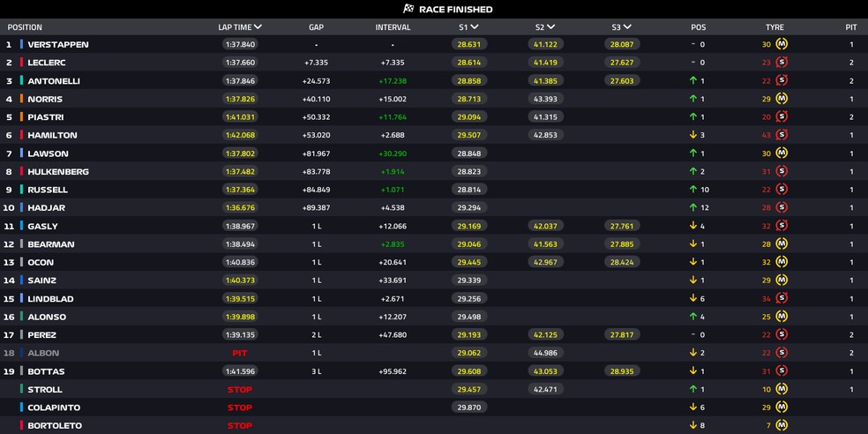The width and height of the screenshot is (868, 434).
Task: Click Stroll's green up arrow, gained 1
Action: point(692,389)
